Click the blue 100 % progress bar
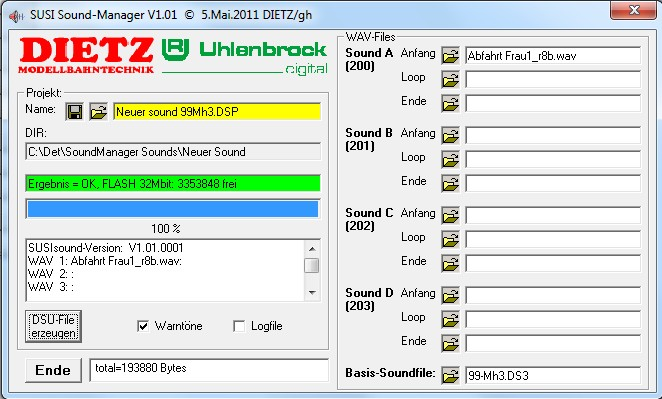The image size is (662, 399). point(173,209)
